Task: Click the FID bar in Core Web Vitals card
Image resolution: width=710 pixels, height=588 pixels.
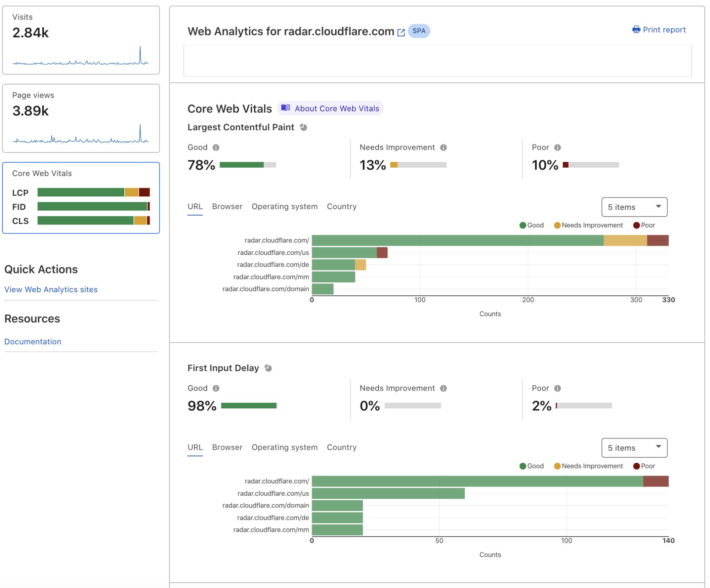Action: 94,207
